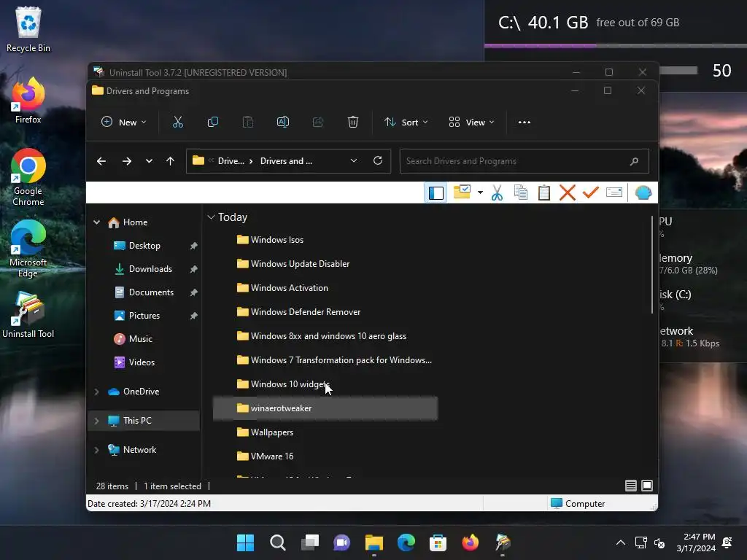Screen dimensions: 747x560
Task: Open dropdown arrow next to folder options icon
Action: [480, 192]
